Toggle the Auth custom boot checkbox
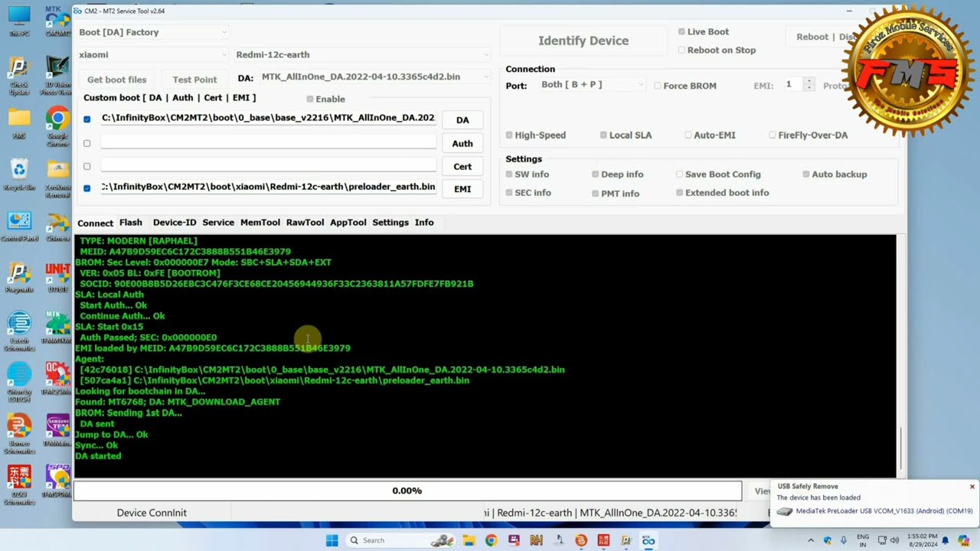980x551 pixels. click(x=87, y=143)
